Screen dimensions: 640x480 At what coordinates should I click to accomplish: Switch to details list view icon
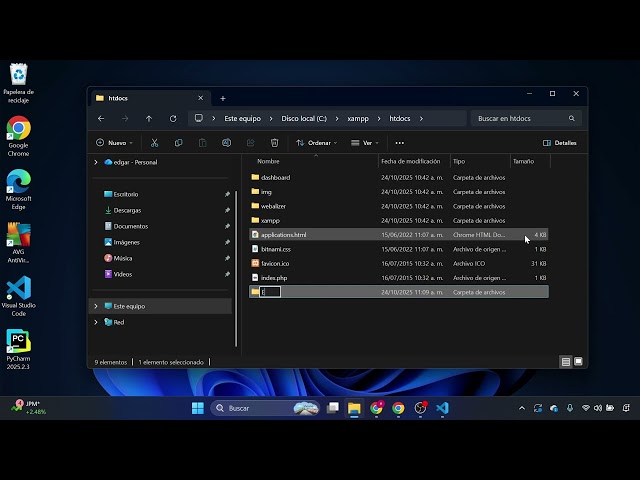click(566, 362)
